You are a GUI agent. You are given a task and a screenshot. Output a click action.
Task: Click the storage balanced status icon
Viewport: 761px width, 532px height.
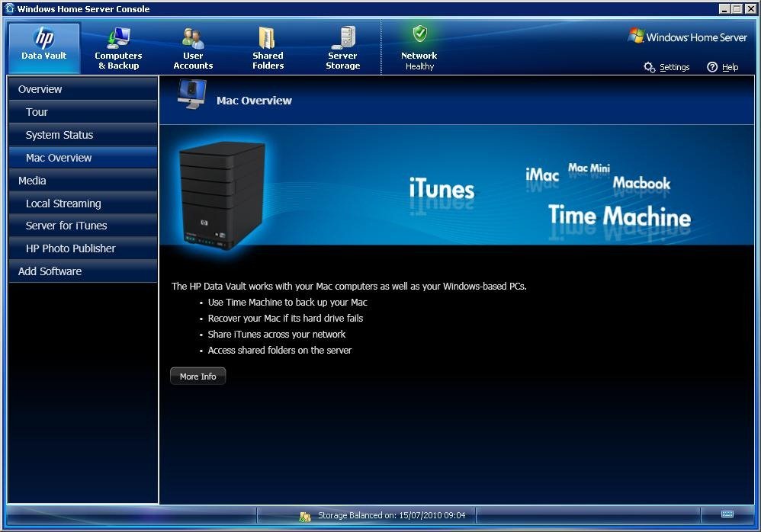click(x=305, y=517)
